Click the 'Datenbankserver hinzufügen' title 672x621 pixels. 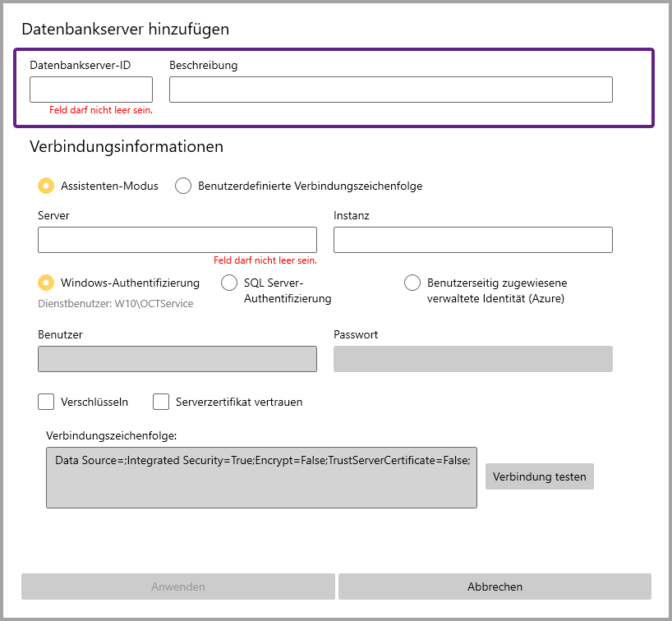click(x=126, y=29)
